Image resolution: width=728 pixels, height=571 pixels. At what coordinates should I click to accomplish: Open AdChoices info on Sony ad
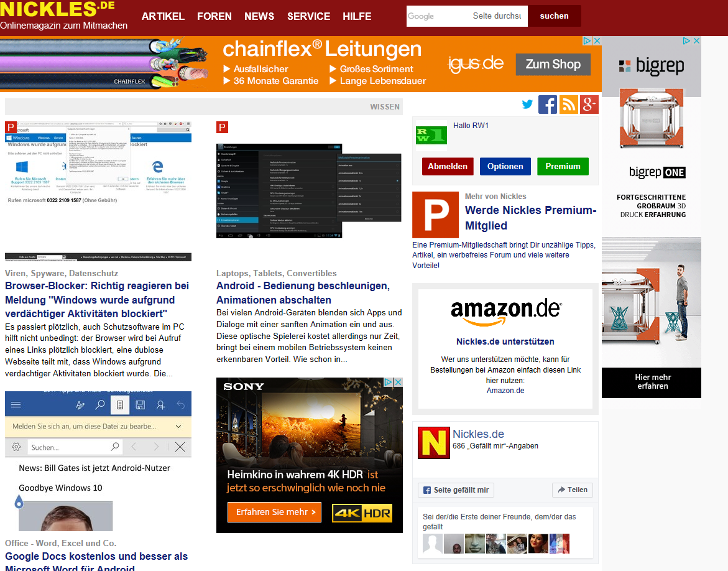coord(388,382)
